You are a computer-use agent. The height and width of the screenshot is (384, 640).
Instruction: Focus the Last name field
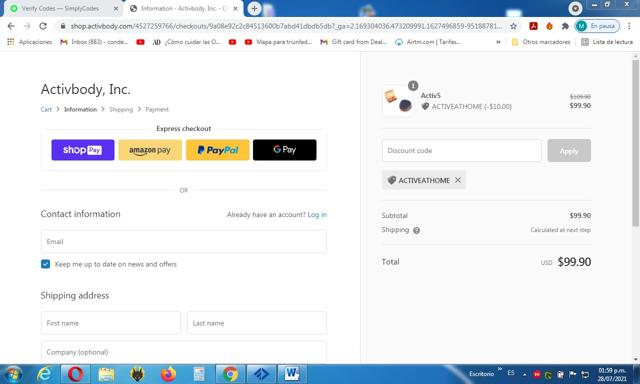257,323
